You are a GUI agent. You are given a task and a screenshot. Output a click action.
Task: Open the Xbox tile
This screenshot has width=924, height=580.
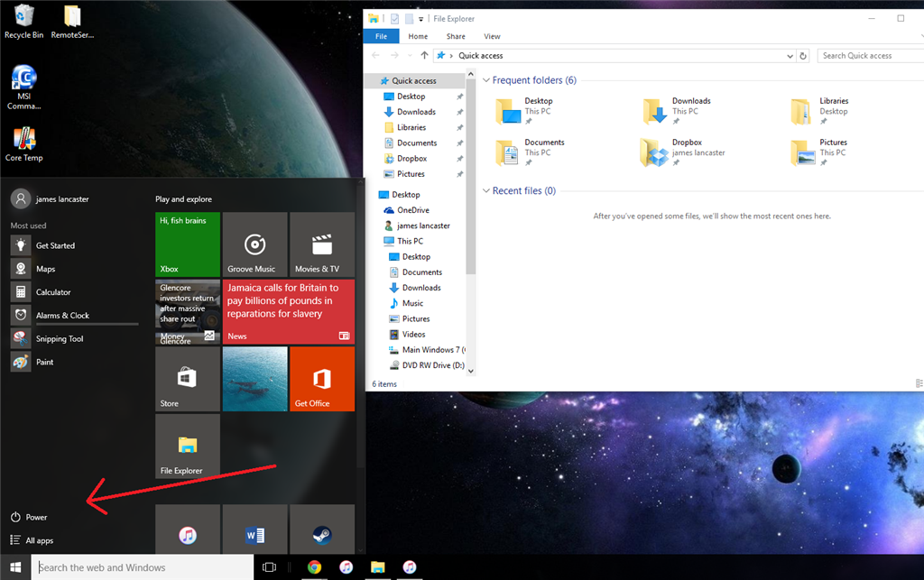188,244
